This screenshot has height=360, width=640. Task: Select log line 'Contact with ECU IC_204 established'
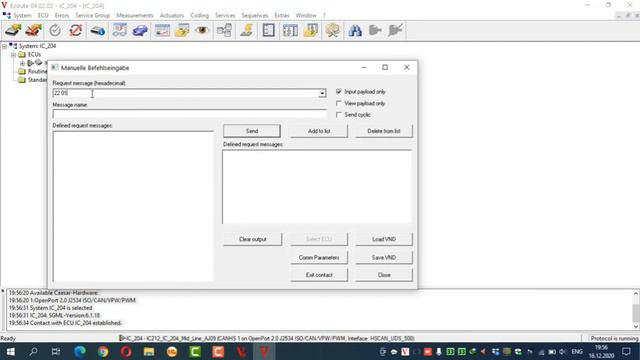coord(65,323)
